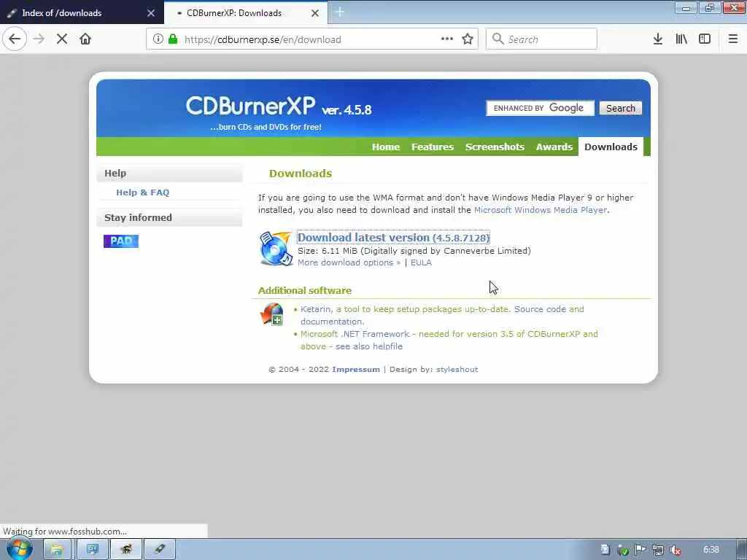The width and height of the screenshot is (747, 560).
Task: Click the taskbar clock showing 6:38
Action: (711, 550)
